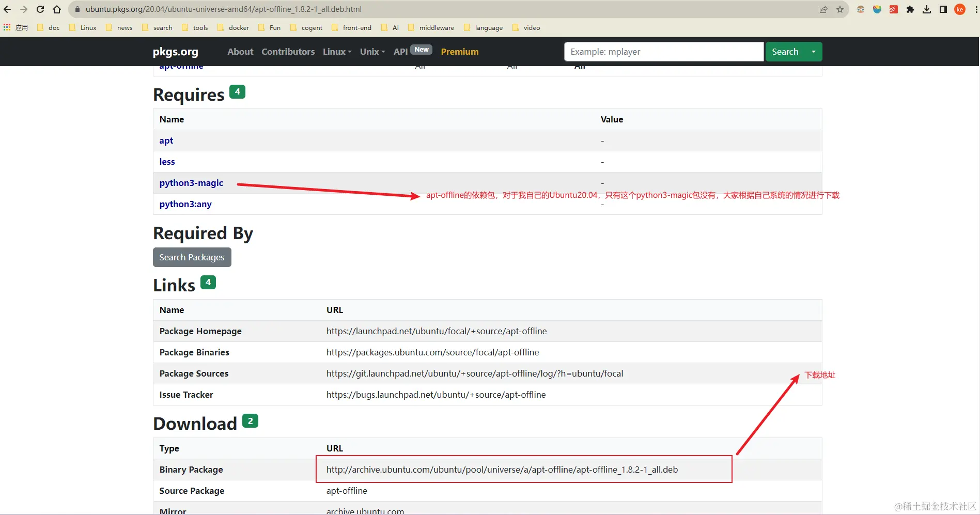Reload the current page
This screenshot has width=980, height=515.
[40, 9]
